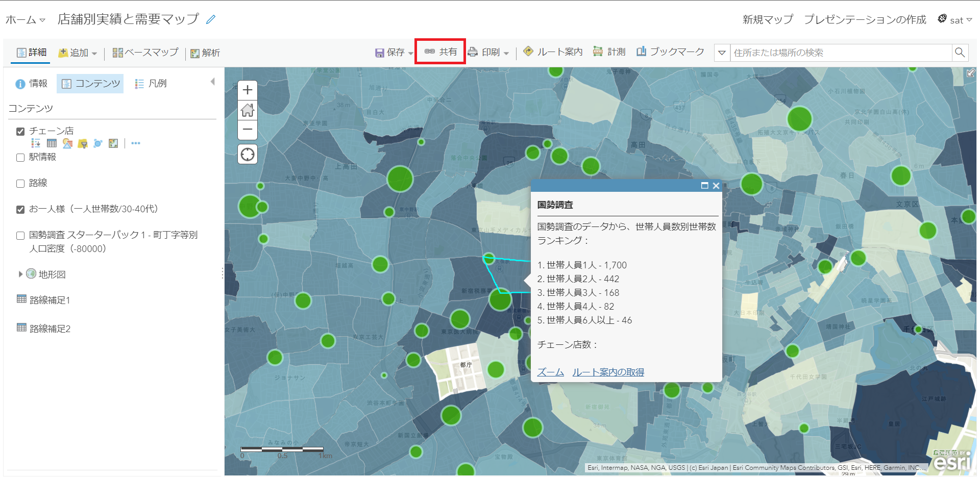The width and height of the screenshot is (980, 478).
Task: Click the 駅情報 layer name
Action: (42, 157)
